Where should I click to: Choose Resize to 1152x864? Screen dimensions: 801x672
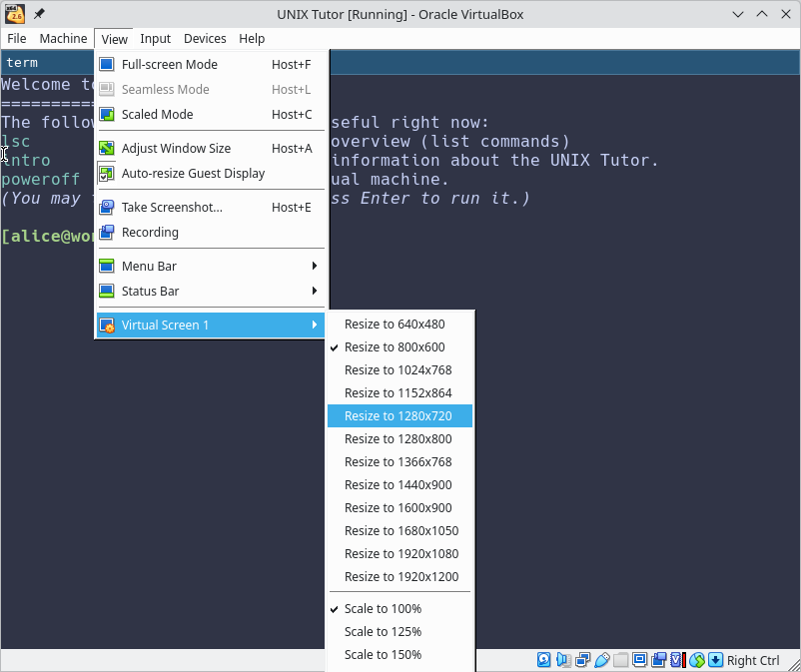(400, 393)
